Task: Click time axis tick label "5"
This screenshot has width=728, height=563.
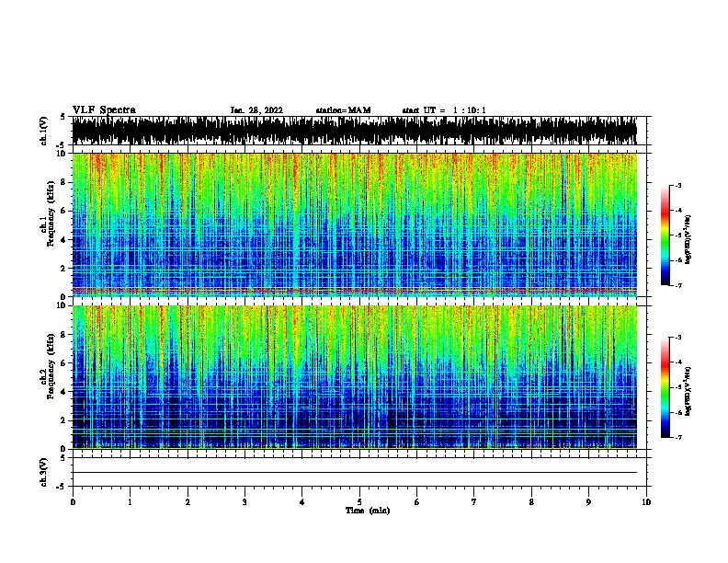Action: [359, 501]
